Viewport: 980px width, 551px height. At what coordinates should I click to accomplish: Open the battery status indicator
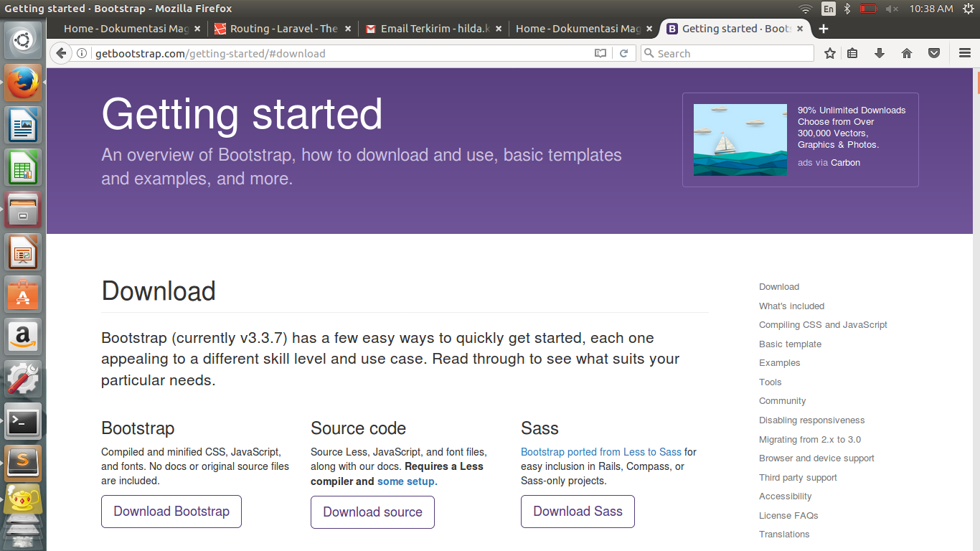click(x=869, y=9)
